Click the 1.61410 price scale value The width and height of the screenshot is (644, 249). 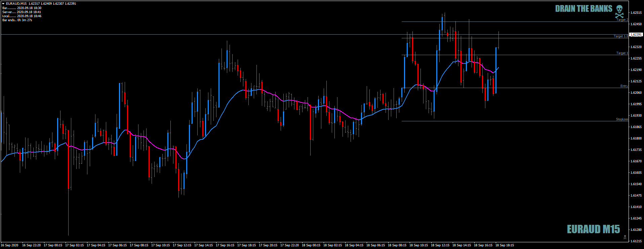636,207
